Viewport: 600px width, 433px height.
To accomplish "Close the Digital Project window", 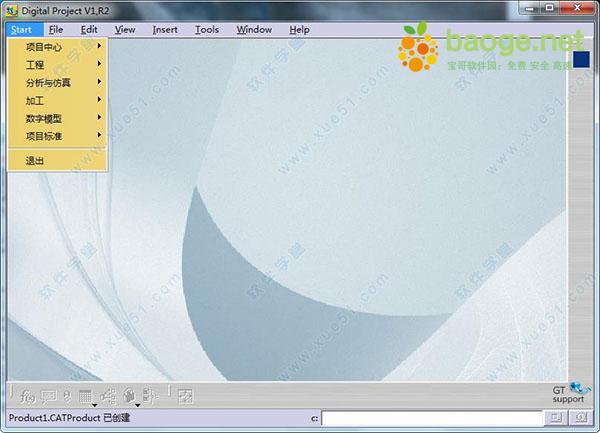I will click(x=577, y=8).
